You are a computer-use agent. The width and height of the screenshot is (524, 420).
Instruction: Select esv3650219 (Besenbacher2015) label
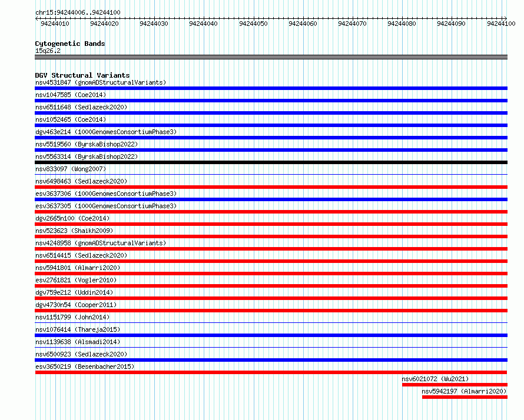pos(85,366)
